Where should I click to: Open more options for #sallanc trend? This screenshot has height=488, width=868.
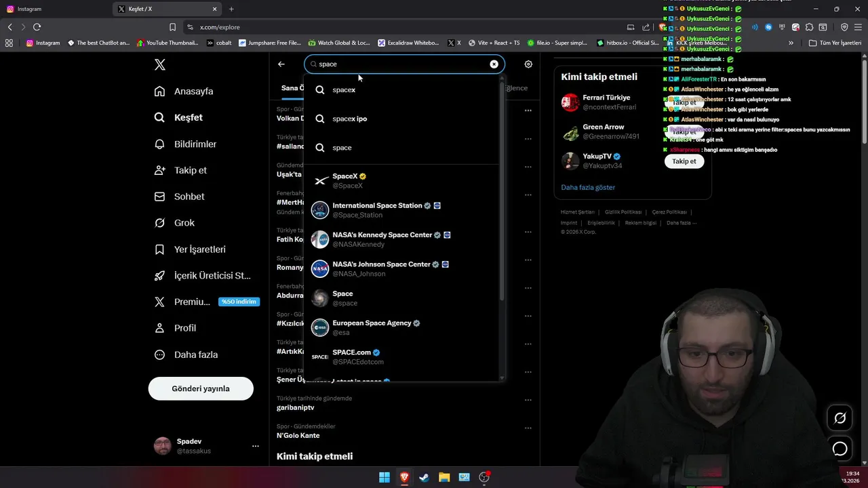(528, 139)
